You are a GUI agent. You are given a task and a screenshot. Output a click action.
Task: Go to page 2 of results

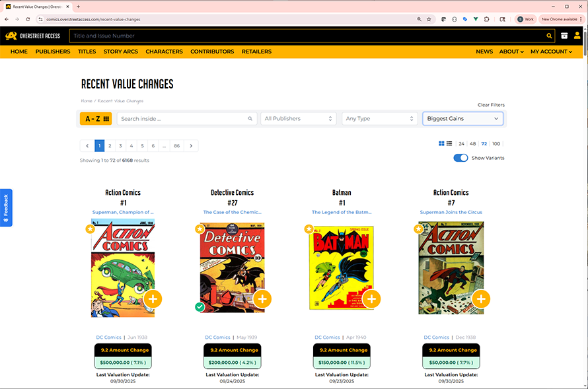(x=110, y=145)
